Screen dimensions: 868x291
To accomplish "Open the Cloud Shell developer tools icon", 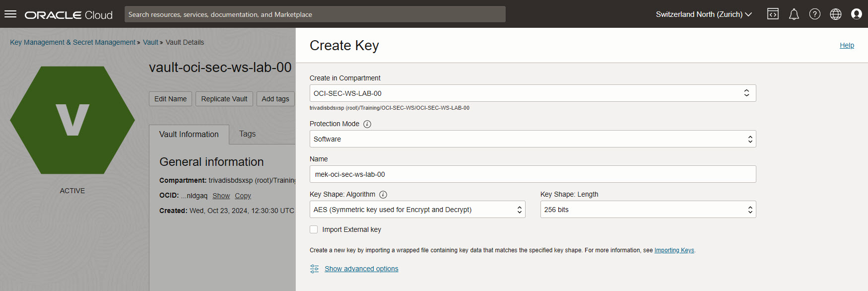I will [773, 14].
